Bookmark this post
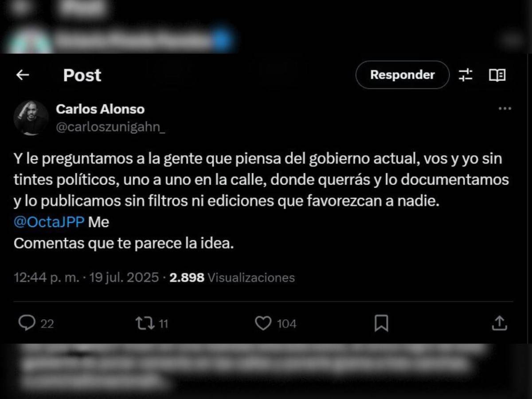 click(381, 323)
